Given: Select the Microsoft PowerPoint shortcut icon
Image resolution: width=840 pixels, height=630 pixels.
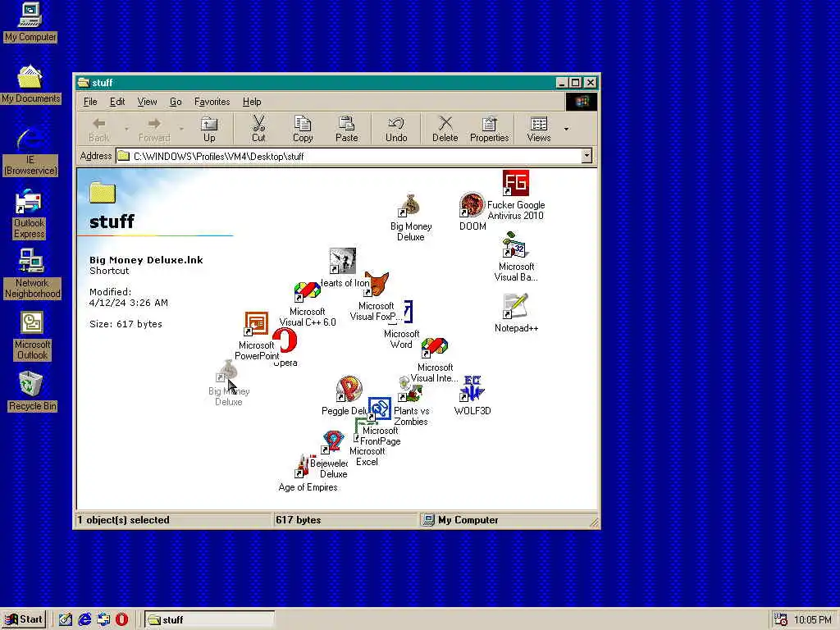Looking at the screenshot, I should coord(256,324).
